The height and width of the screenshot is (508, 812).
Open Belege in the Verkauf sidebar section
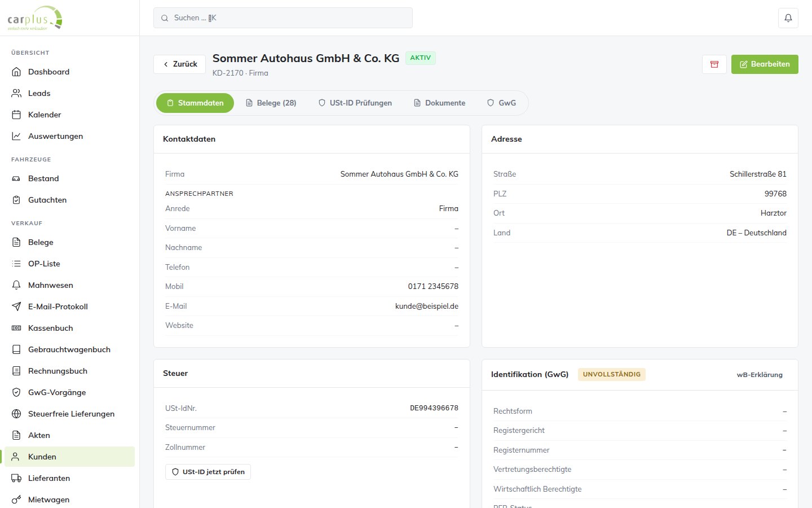click(69, 242)
